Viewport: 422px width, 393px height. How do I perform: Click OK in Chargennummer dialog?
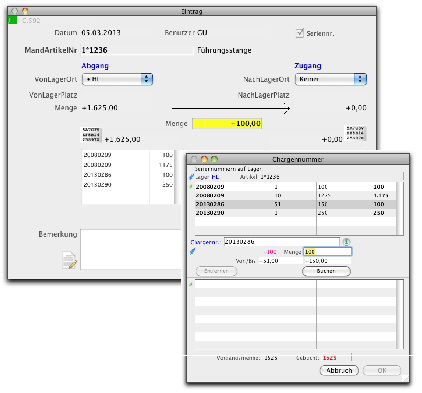point(382,370)
